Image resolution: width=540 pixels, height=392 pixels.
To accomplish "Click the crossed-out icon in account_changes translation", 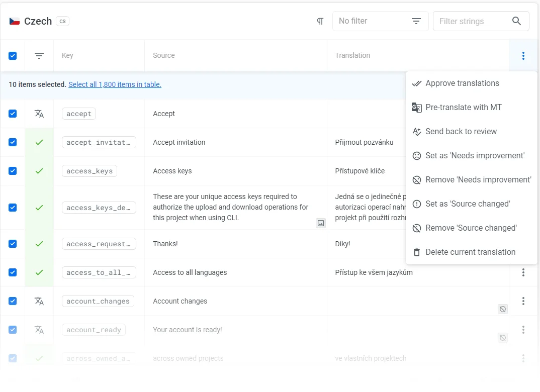I will 502,309.
